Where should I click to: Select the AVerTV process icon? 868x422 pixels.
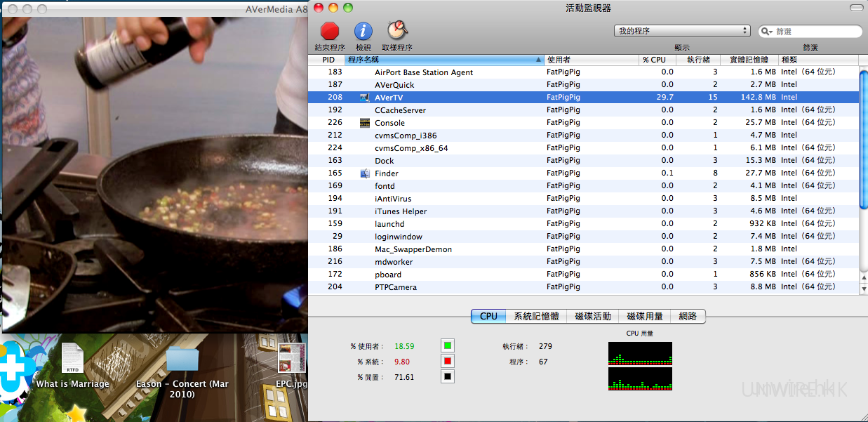click(364, 98)
